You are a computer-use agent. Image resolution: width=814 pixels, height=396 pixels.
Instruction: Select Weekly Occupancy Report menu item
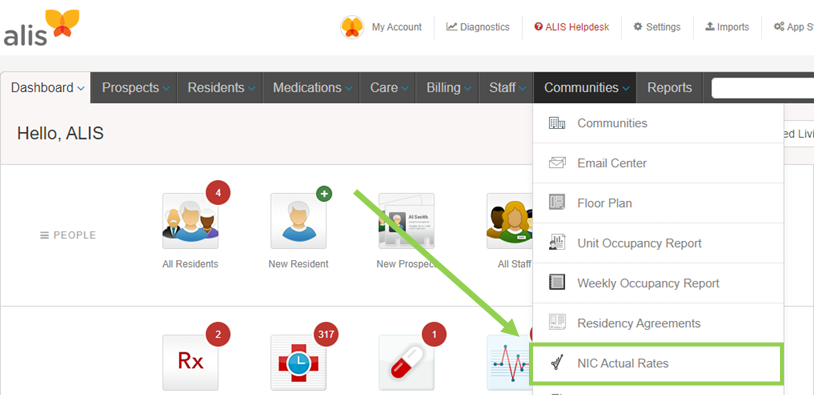[x=658, y=283]
